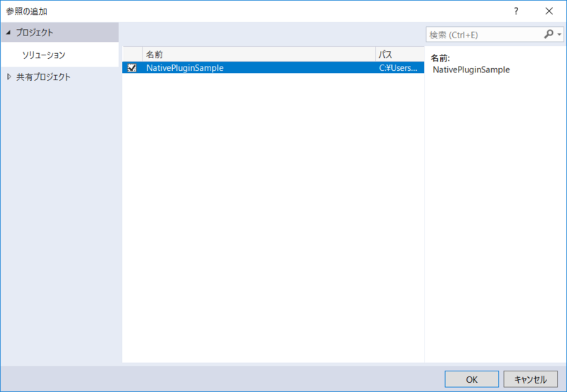
Task: Click the 名前: label in details pane
Action: [x=440, y=58]
